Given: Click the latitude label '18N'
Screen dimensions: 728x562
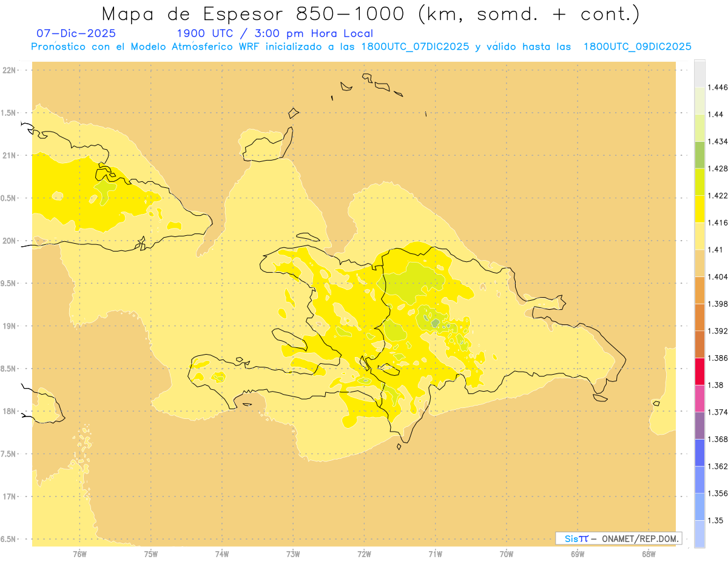Looking at the screenshot, I should (x=10, y=411).
